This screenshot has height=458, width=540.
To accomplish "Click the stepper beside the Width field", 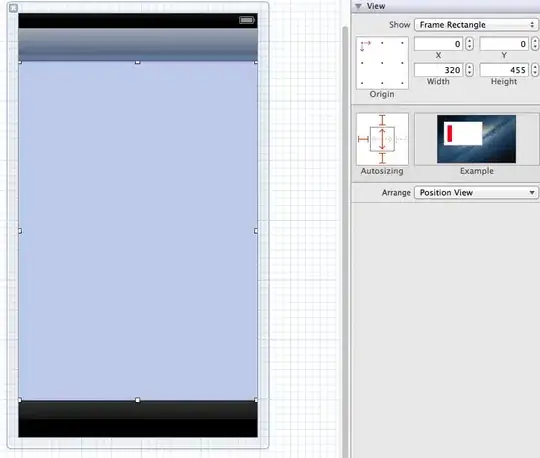I will click(x=469, y=70).
